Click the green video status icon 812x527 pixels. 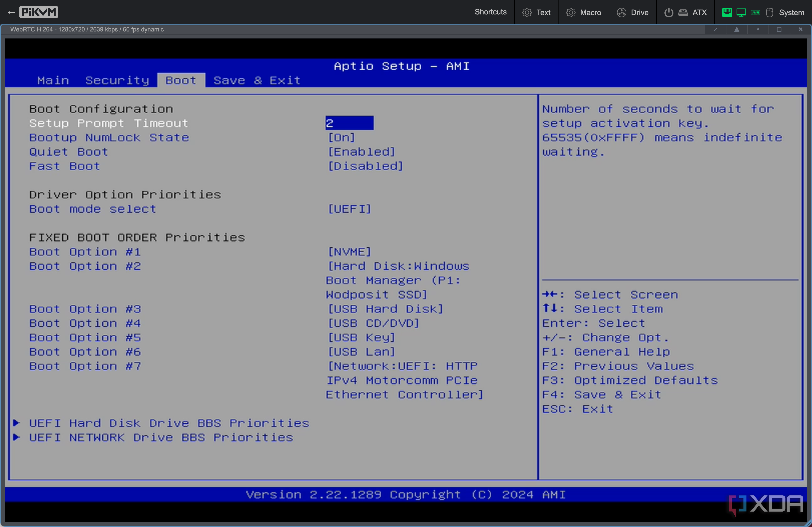click(727, 13)
